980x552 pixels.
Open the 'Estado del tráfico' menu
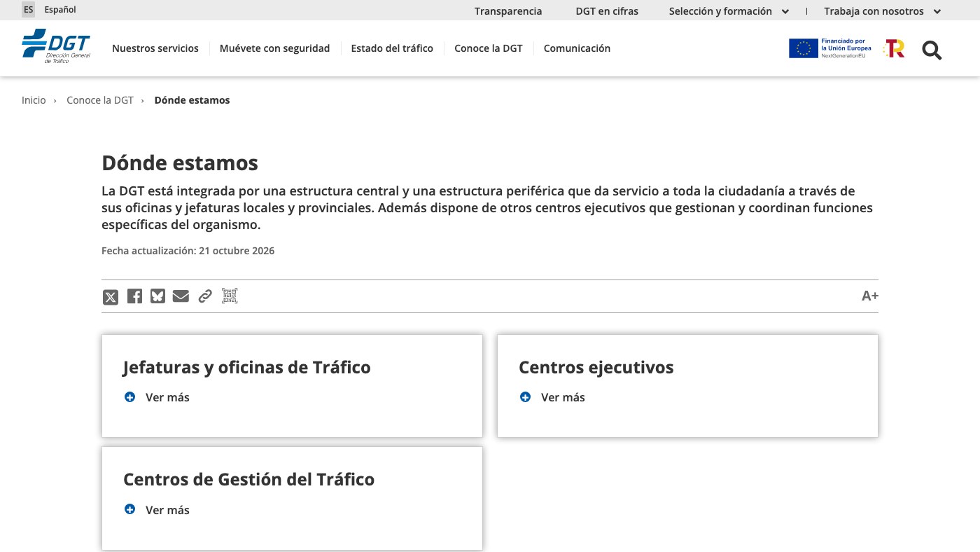click(392, 48)
